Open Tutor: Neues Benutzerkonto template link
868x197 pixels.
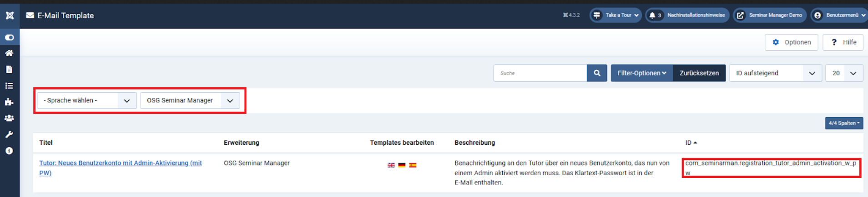pyautogui.click(x=120, y=168)
